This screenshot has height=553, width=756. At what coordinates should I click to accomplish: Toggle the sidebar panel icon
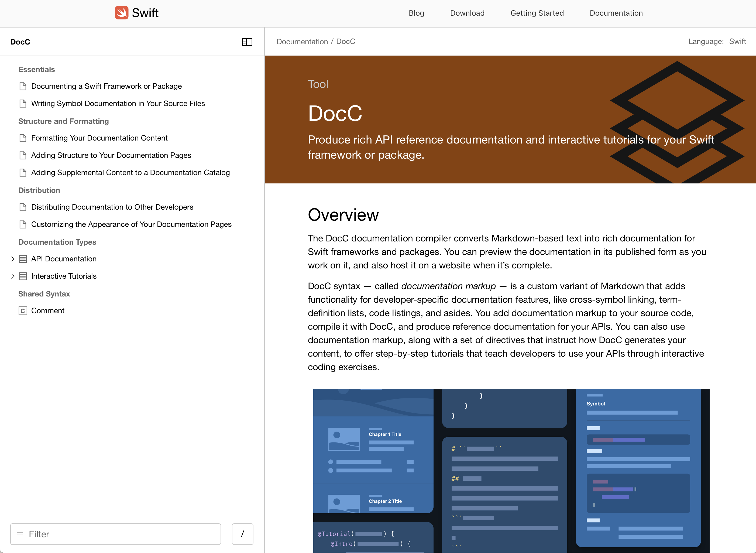(247, 42)
